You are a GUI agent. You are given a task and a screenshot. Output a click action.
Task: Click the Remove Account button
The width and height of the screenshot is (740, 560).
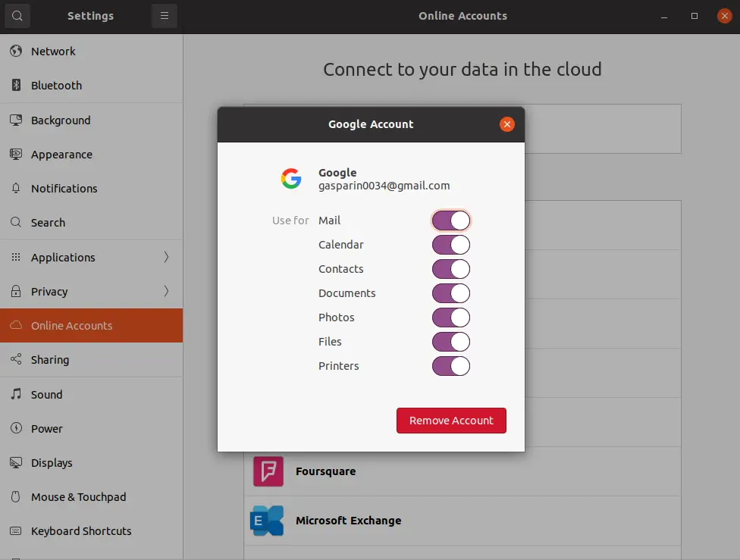tap(451, 421)
